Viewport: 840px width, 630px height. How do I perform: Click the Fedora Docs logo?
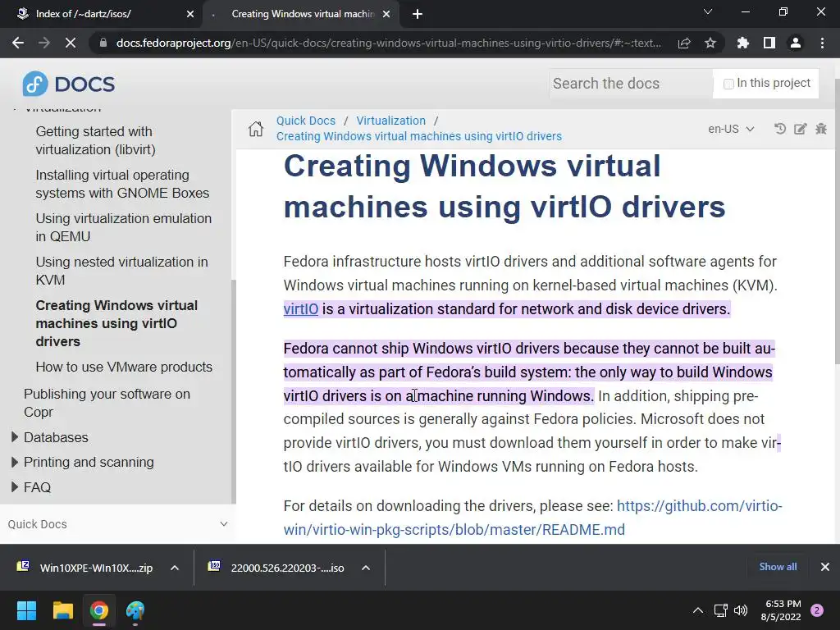[x=69, y=84]
